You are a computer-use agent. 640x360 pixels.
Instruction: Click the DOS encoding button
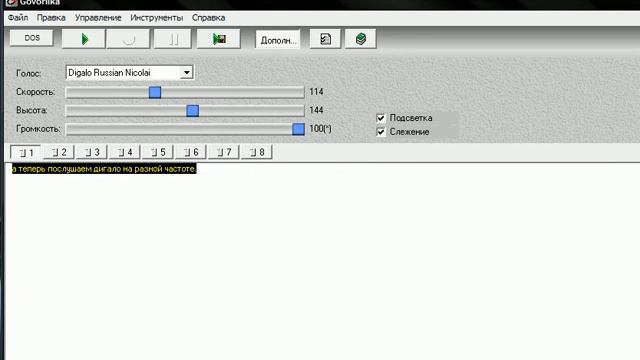tap(32, 38)
